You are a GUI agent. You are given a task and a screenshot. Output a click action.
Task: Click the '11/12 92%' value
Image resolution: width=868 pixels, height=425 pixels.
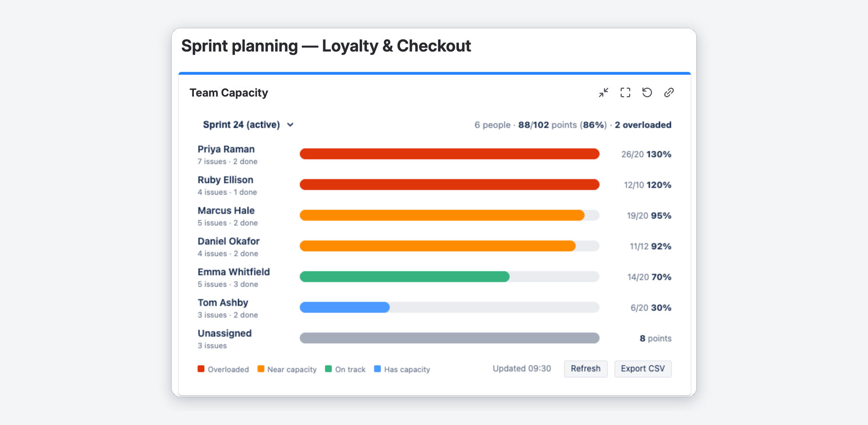pos(651,246)
